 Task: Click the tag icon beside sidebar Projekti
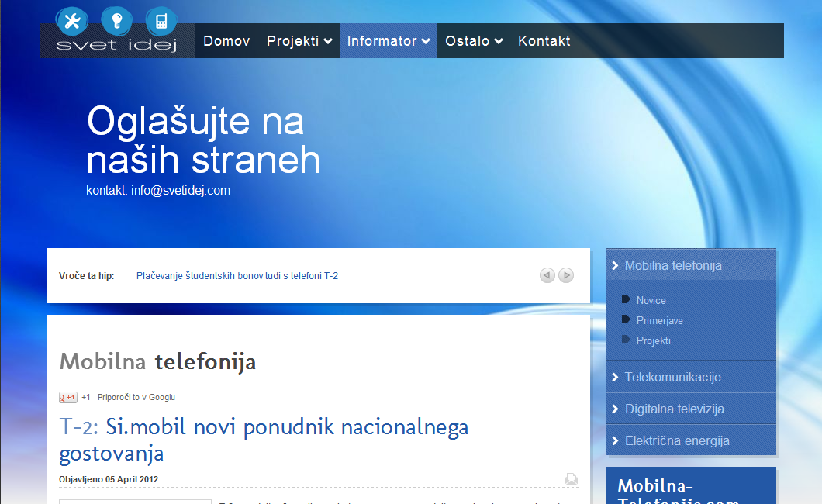[626, 340]
